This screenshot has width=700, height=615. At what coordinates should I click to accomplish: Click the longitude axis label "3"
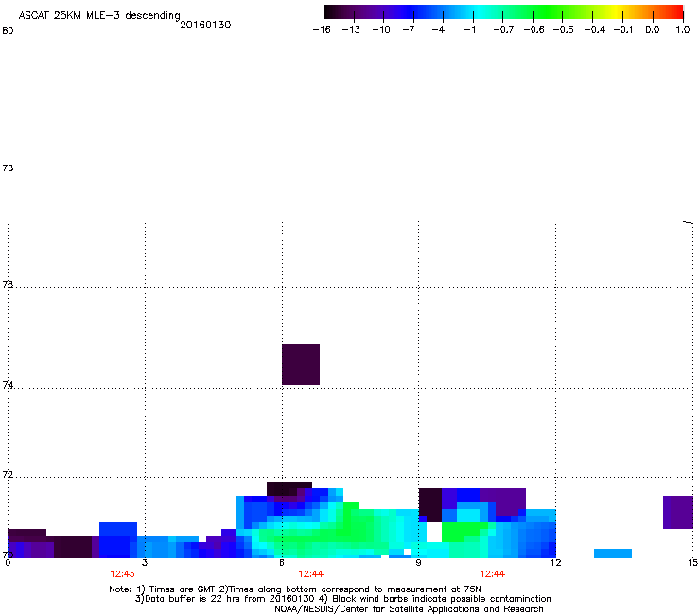[x=145, y=562]
